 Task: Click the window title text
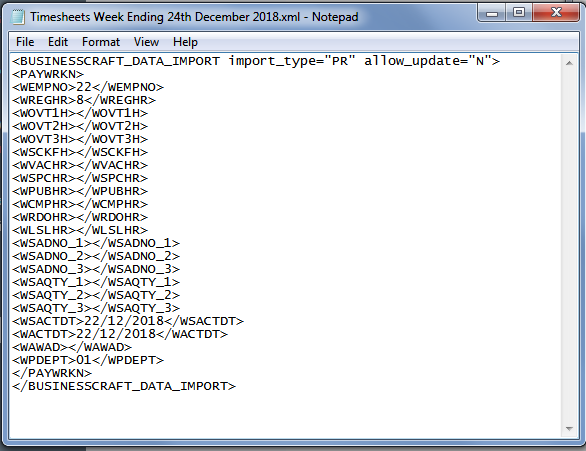[x=194, y=17]
